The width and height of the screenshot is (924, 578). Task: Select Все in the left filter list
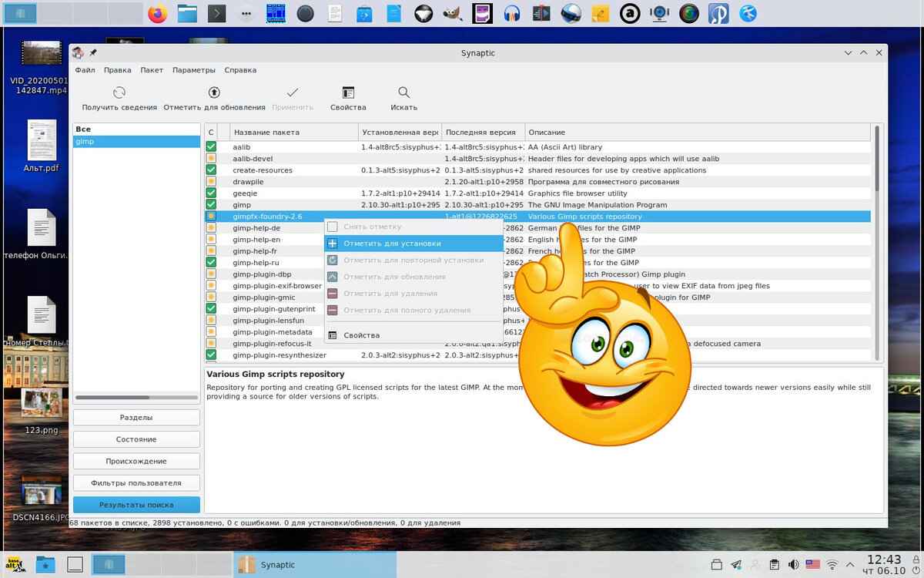tap(136, 129)
